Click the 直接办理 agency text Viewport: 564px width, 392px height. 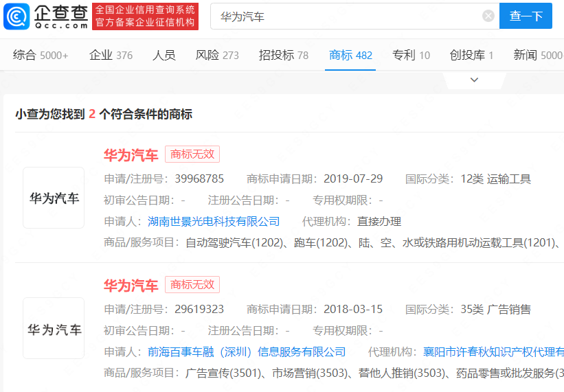[x=379, y=221]
